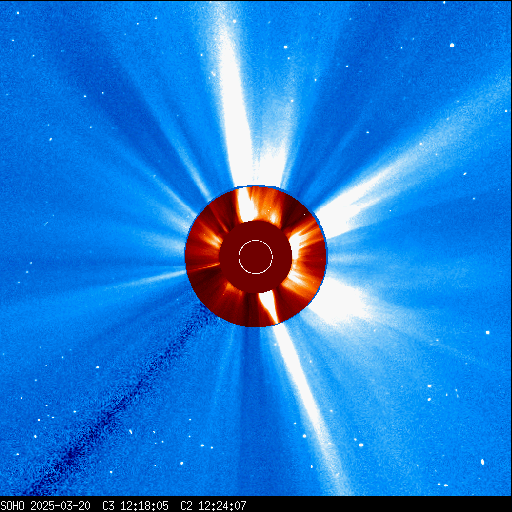Screen dimensions: 512x512
Task: Click the bright star near the top right corner
Action: pos(452,45)
